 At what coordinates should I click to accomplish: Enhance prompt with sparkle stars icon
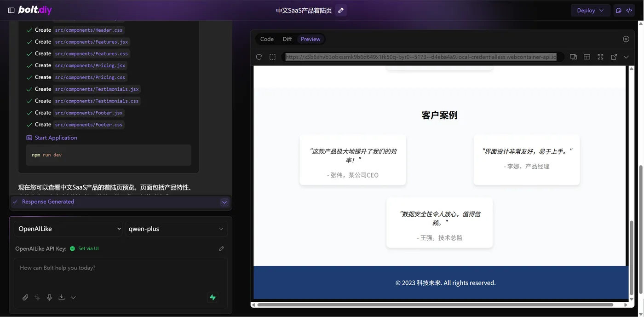(x=37, y=297)
